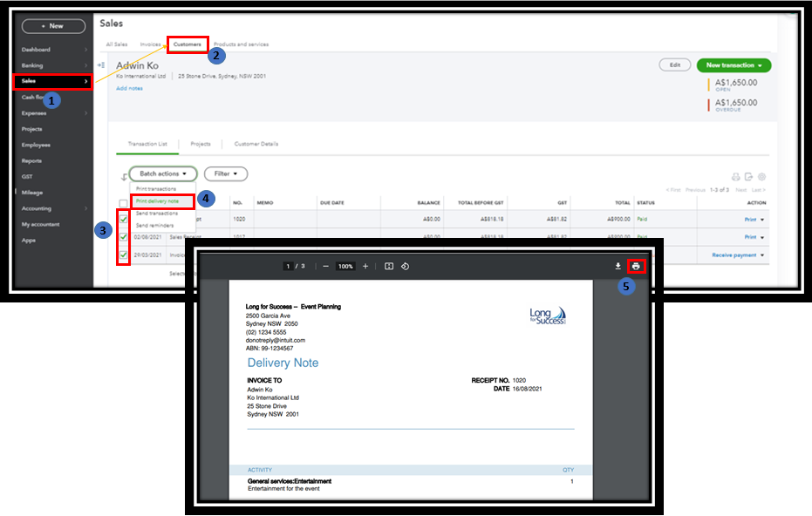The width and height of the screenshot is (812, 516).
Task: Open table settings gear icon
Action: (761, 176)
